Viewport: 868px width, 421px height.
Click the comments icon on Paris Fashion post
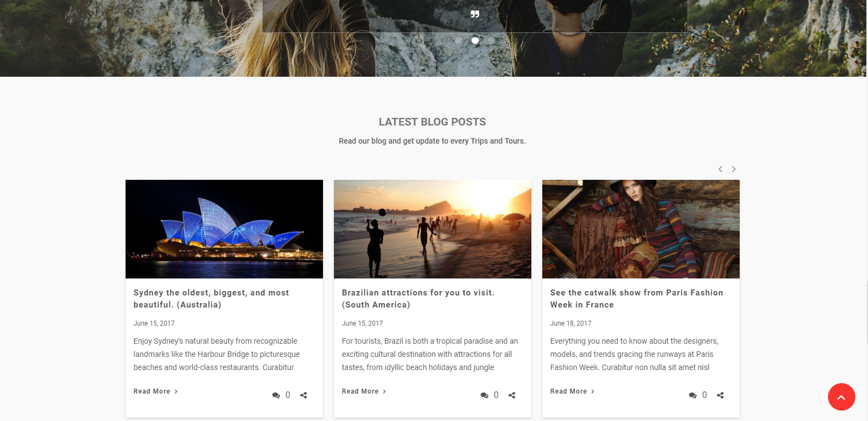[693, 395]
